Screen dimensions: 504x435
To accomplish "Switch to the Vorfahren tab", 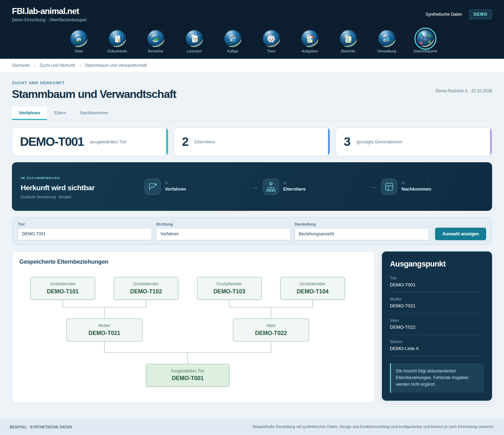I will pyautogui.click(x=29, y=113).
